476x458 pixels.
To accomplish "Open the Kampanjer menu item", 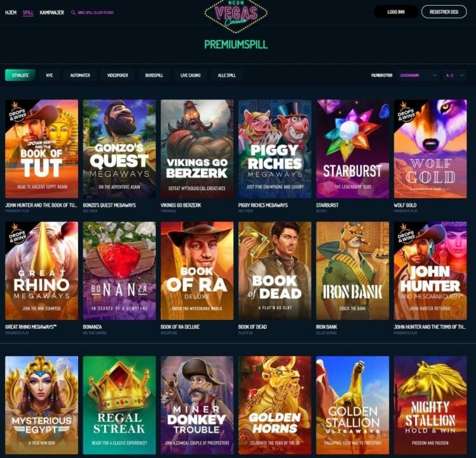I will click(x=52, y=13).
